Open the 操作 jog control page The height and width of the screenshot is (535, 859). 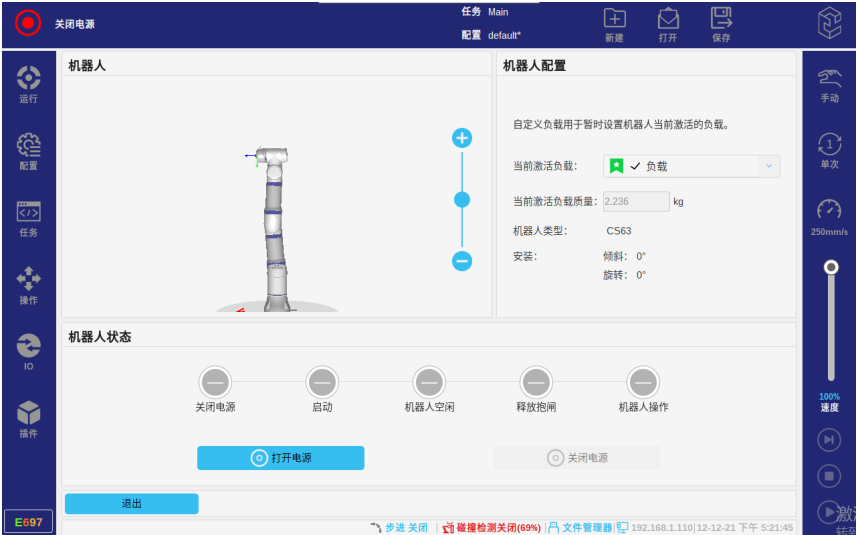(x=29, y=285)
